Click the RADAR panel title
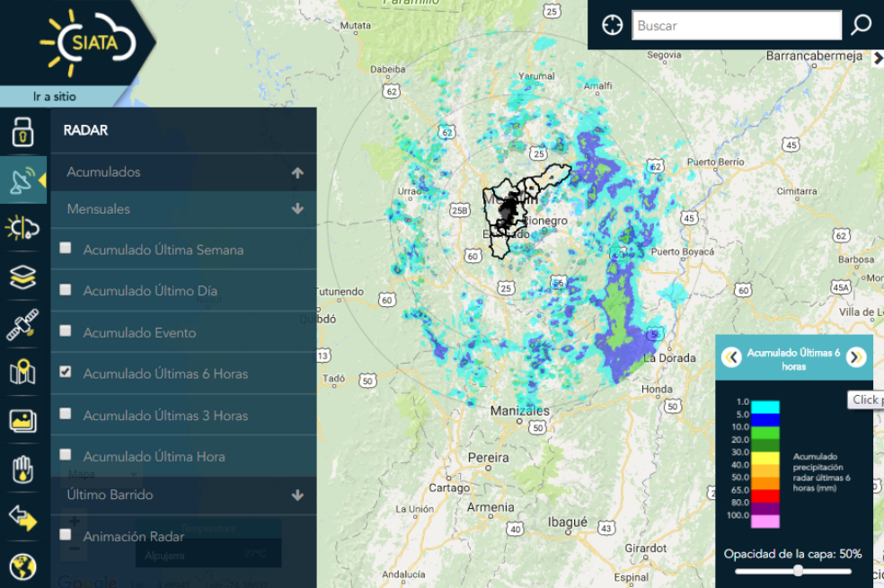This screenshot has width=884, height=588. pyautogui.click(x=85, y=130)
